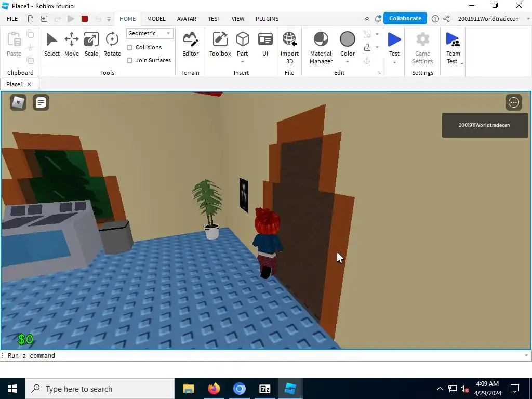Screen dimensions: 532x399
Task: Open Firefox from taskbar
Action: point(214,389)
